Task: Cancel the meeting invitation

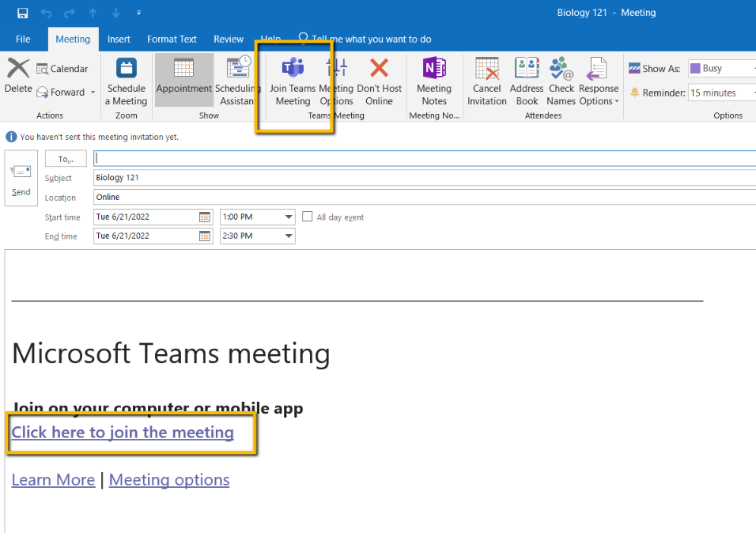Action: [487, 81]
